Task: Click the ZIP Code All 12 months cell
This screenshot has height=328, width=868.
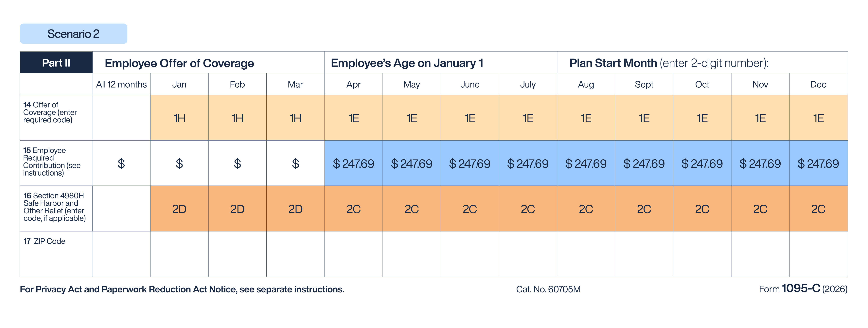Action: 121,254
